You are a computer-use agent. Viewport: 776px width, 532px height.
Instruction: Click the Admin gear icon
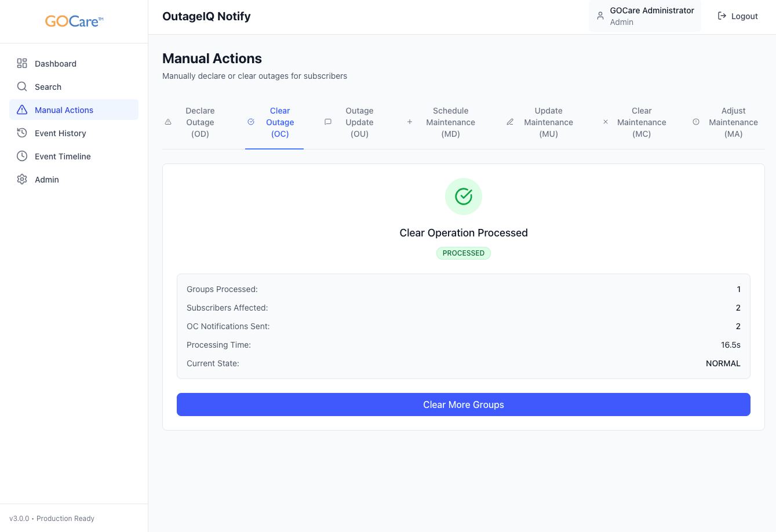(x=22, y=180)
